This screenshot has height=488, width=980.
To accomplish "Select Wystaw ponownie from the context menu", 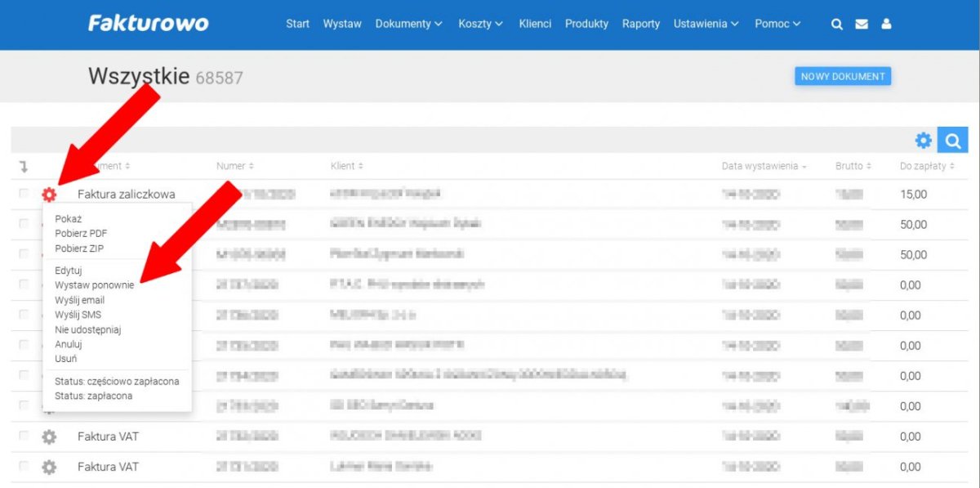I will [x=95, y=285].
